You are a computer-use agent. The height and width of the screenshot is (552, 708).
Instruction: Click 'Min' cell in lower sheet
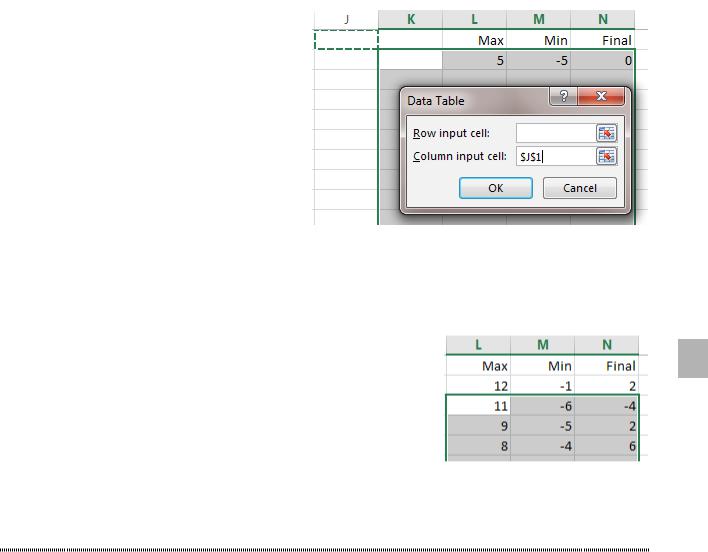[542, 366]
